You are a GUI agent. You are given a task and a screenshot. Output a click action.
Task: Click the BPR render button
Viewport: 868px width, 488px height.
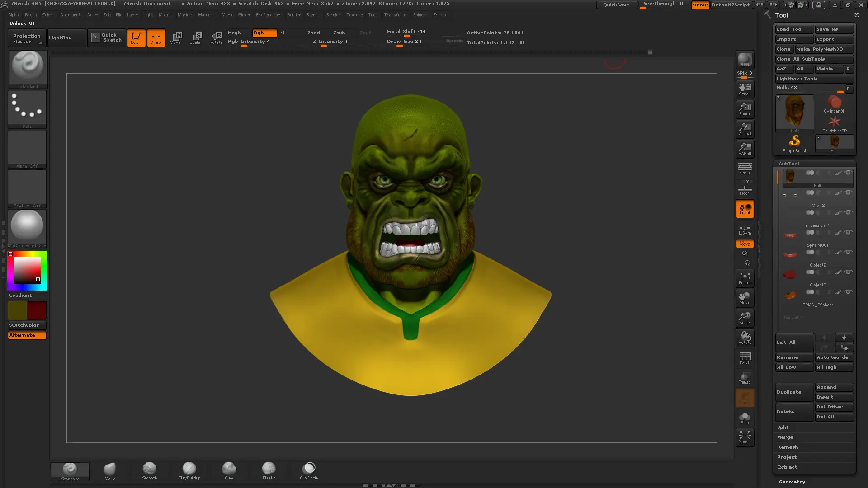pos(745,60)
